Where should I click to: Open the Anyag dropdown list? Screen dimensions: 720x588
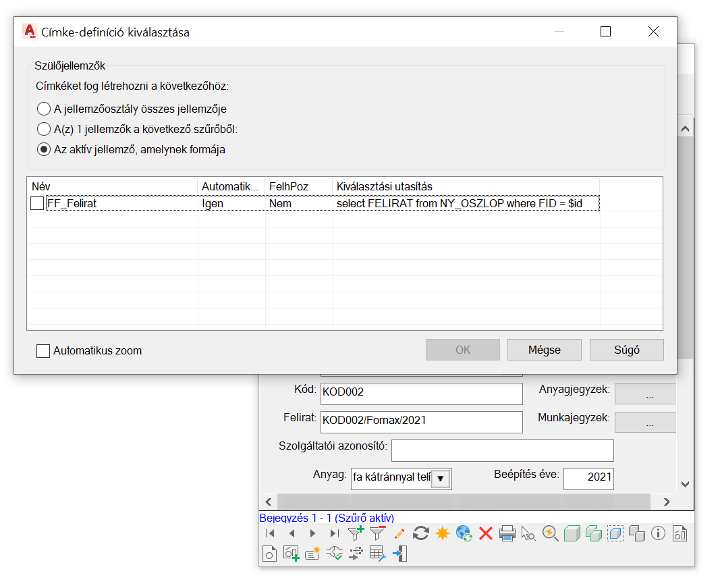pyautogui.click(x=441, y=479)
